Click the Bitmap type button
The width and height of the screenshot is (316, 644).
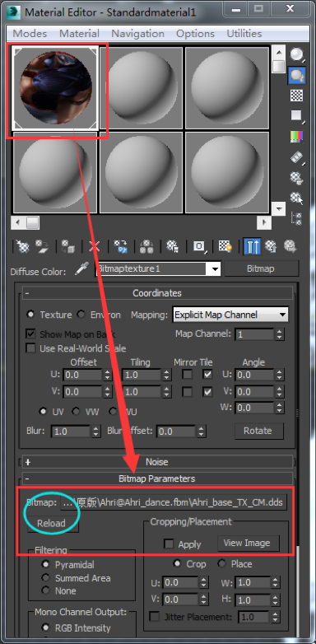(x=261, y=269)
